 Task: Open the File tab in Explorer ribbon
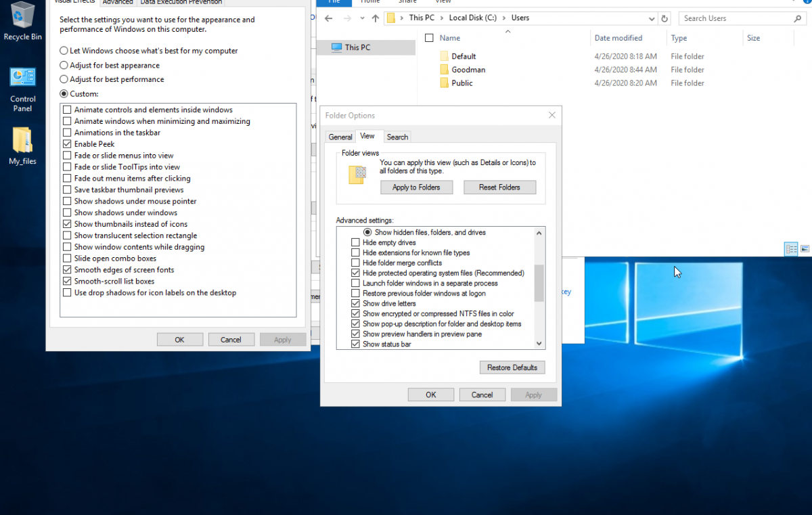point(334,2)
